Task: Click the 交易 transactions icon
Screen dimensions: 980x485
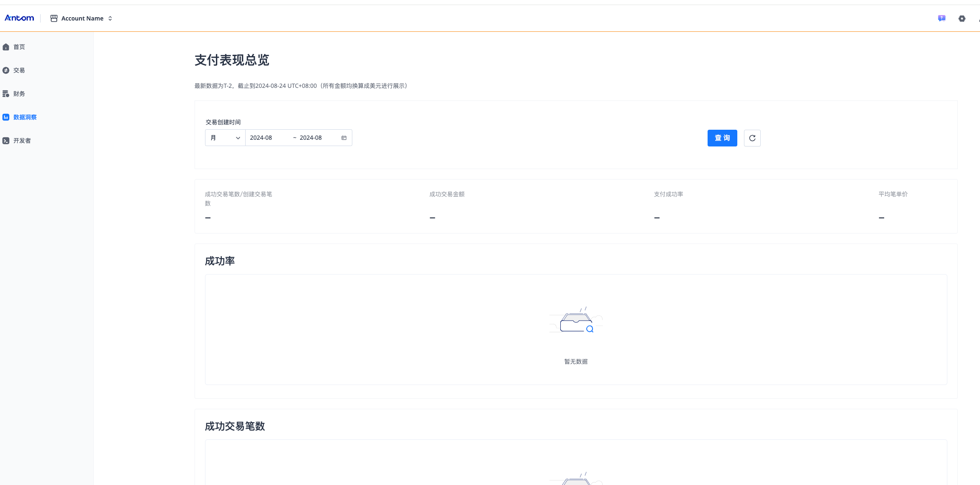Action: pos(6,70)
